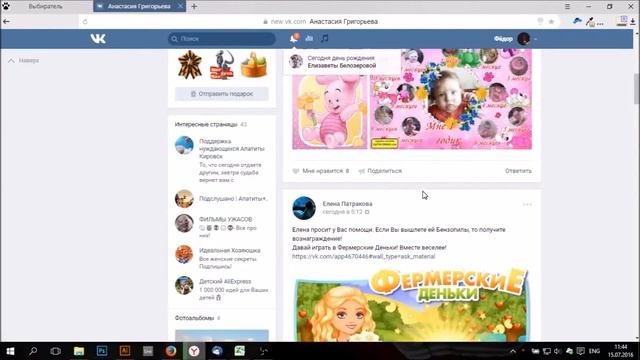The height and width of the screenshot is (360, 640).
Task: Like the post with Мне нравится heart
Action: tap(321, 171)
